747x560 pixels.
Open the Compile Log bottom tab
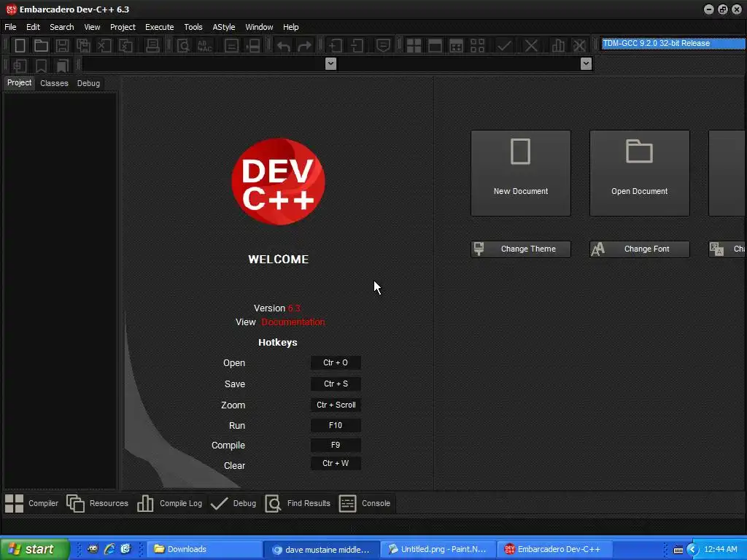(169, 503)
